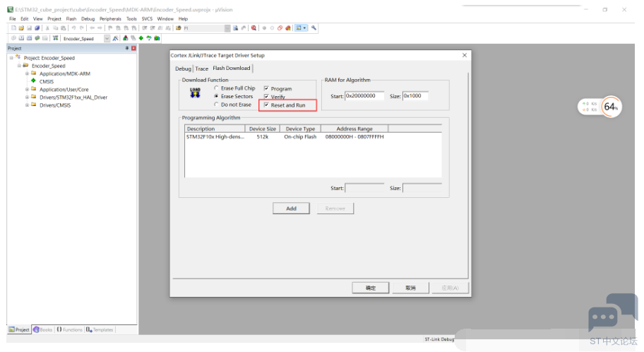
Task: Select the Erase Sectors radio button
Action: [x=216, y=96]
